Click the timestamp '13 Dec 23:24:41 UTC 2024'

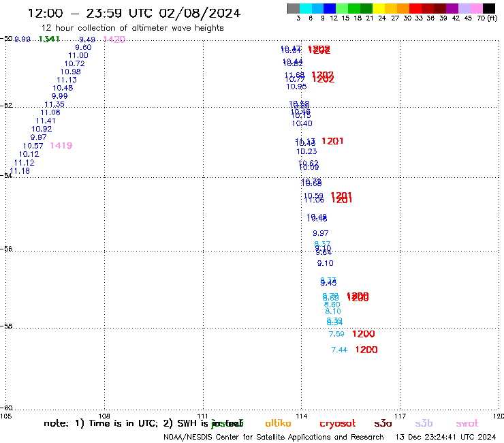click(x=445, y=437)
